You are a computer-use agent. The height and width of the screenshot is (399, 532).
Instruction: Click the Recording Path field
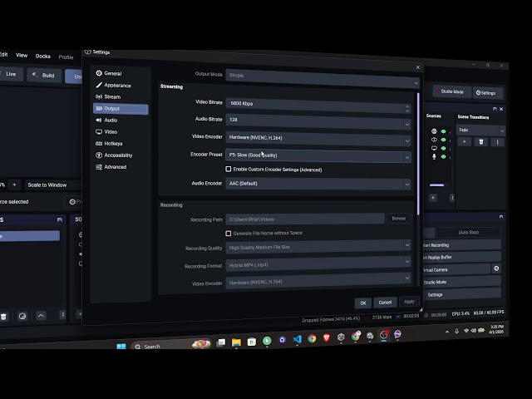pos(305,219)
